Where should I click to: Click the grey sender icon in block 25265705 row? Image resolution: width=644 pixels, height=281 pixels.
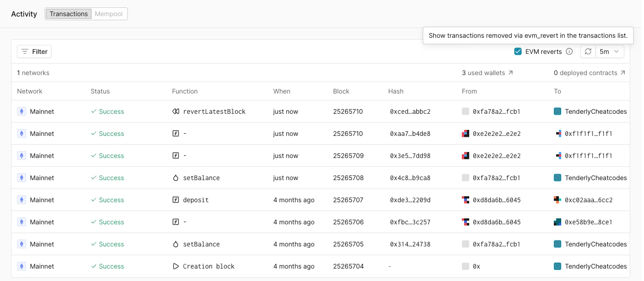(466, 244)
